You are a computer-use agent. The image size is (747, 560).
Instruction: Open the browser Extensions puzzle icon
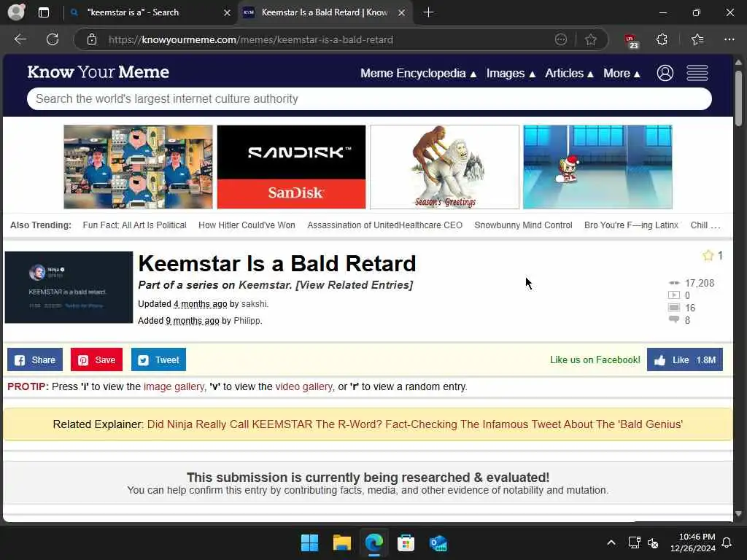coord(662,39)
